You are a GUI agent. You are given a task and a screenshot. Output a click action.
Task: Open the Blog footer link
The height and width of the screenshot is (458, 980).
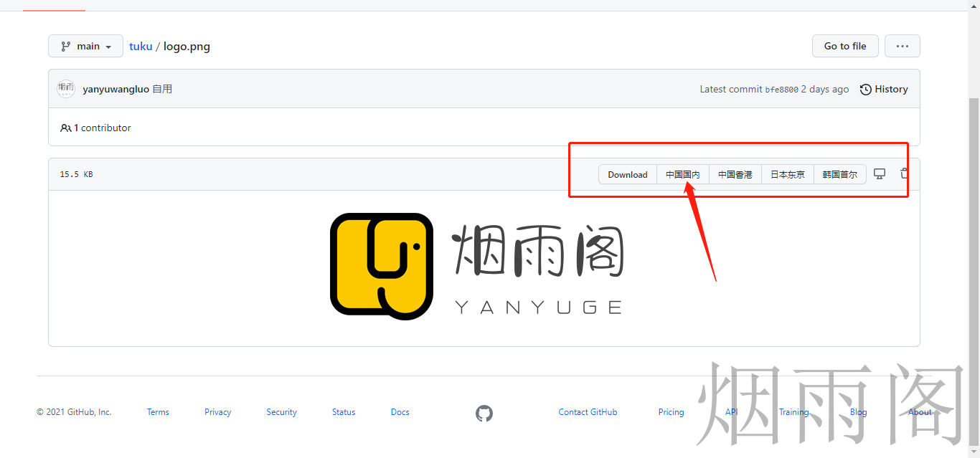pyautogui.click(x=858, y=412)
